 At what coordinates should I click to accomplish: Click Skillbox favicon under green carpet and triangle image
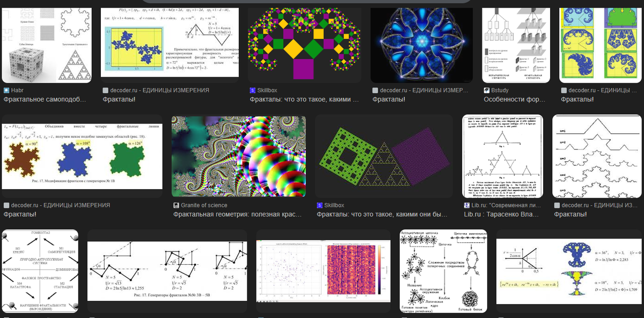[320, 205]
